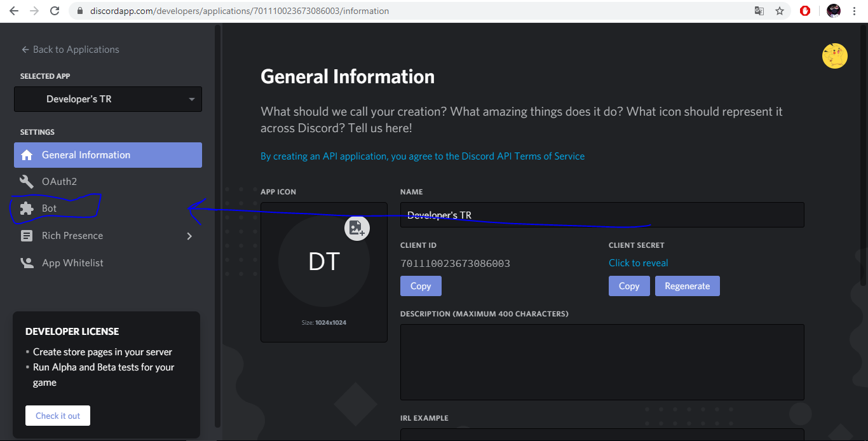
Task: Open OAuth2 settings via the wrench icon
Action: tap(27, 181)
